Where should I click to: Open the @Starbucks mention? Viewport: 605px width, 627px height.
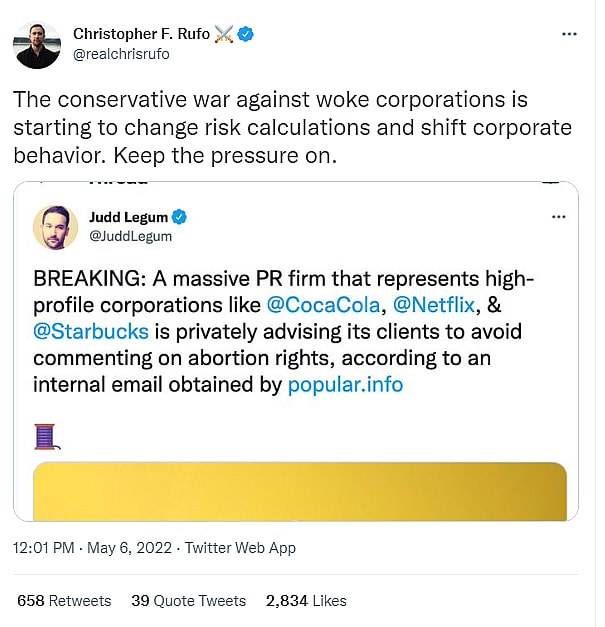pos(91,330)
